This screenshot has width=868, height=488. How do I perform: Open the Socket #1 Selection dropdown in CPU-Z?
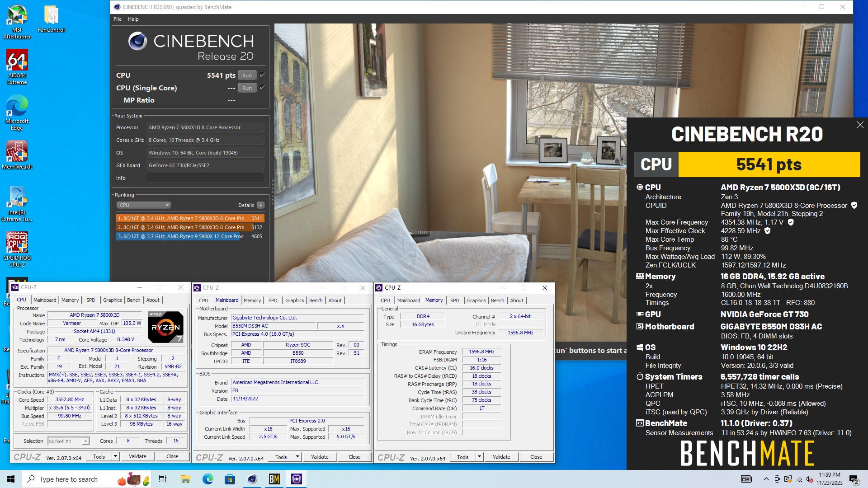[x=68, y=441]
